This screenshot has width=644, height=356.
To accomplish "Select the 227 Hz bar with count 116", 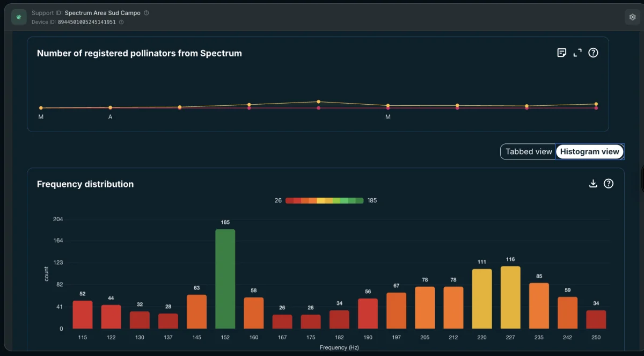I will (x=510, y=297).
